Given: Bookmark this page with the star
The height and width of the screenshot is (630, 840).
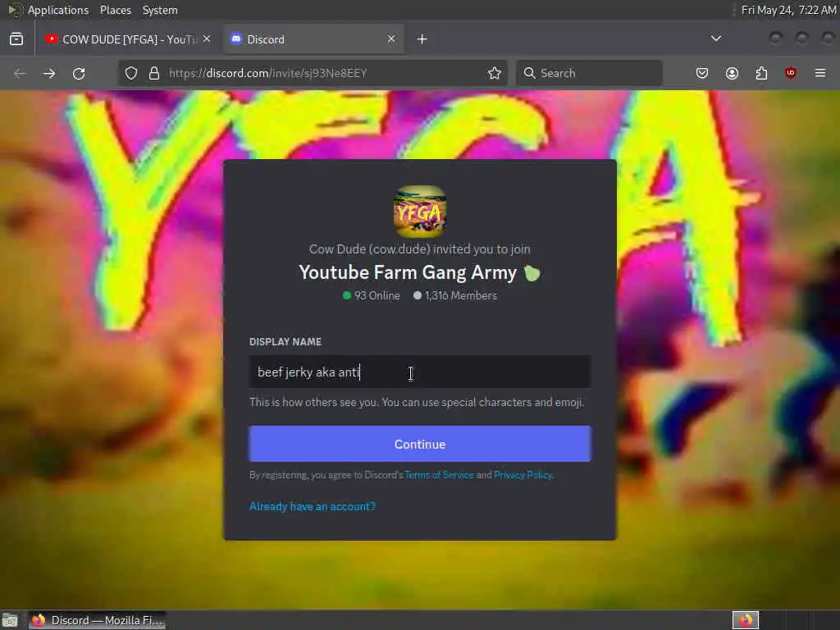Looking at the screenshot, I should [495, 73].
